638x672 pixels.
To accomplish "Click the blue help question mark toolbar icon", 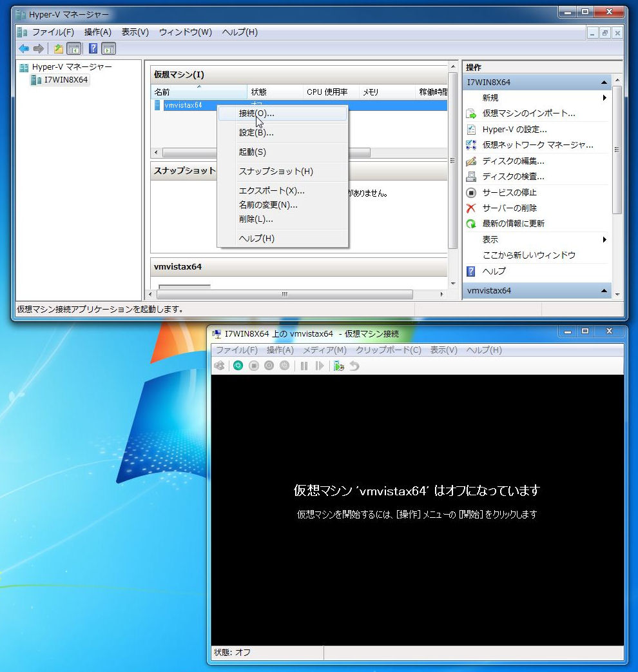I will click(93, 49).
